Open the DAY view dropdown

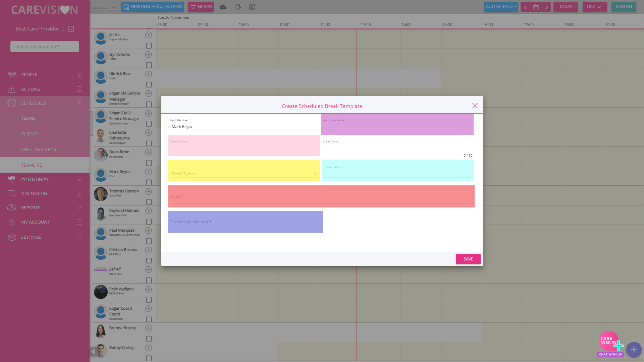pos(594,7)
